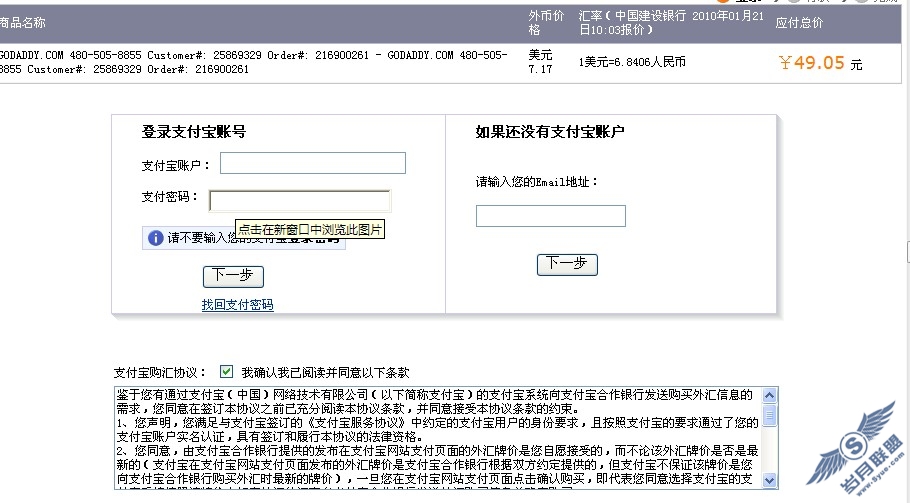Screen dimensions: 910x503
Task: Focus the 支付宝账户 account input field
Action: coord(312,163)
